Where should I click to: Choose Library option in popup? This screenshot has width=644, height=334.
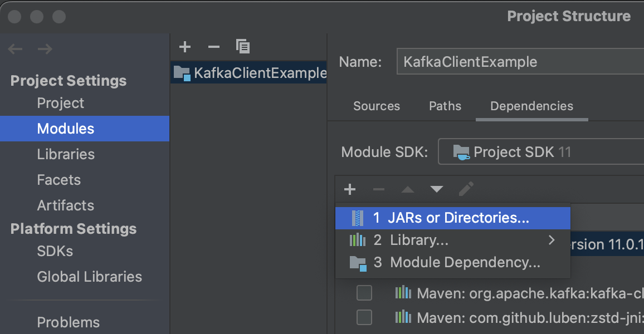[452, 240]
